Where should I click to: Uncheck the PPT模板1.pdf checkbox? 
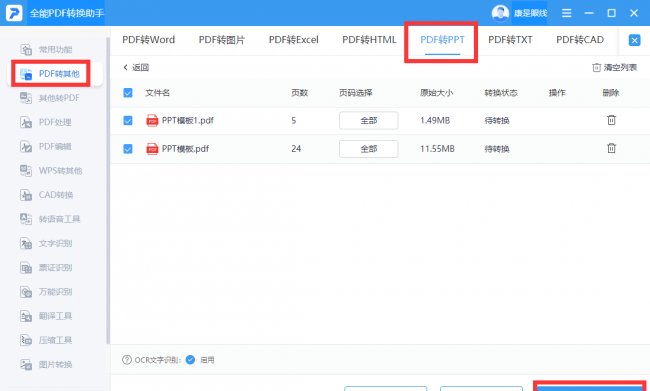click(128, 121)
